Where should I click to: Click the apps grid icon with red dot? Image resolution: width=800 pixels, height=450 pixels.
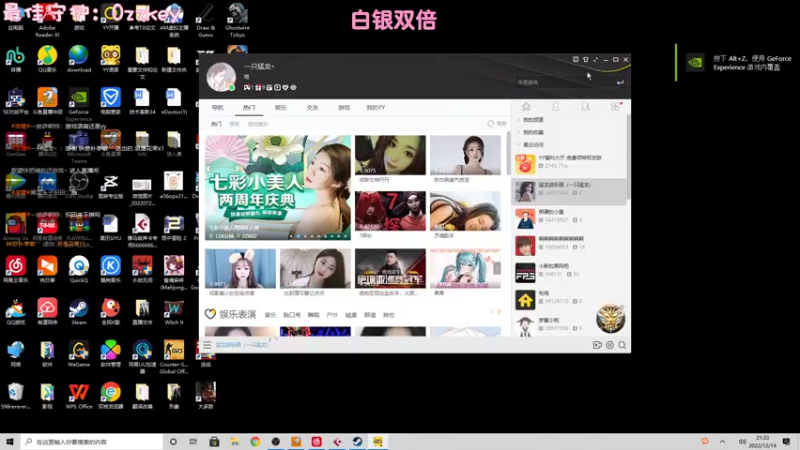[615, 107]
